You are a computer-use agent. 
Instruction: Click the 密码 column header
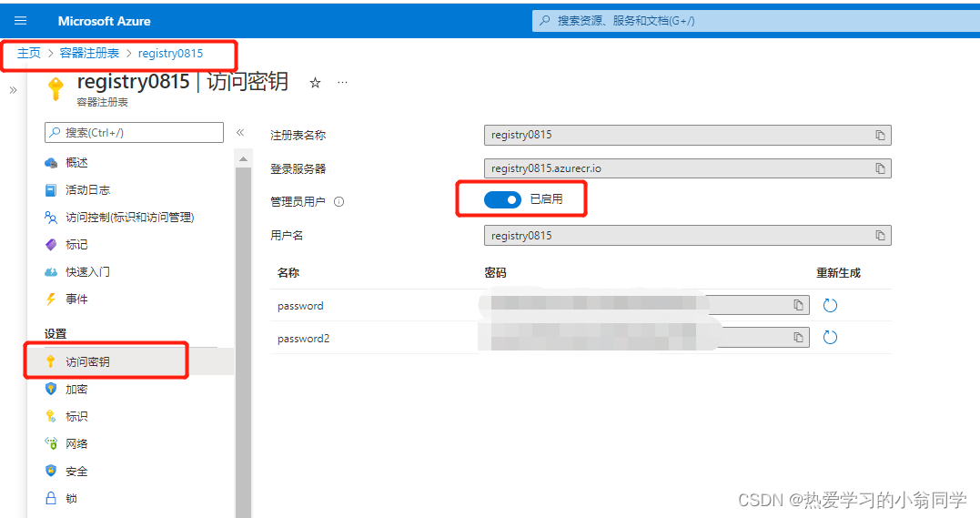tap(495, 273)
